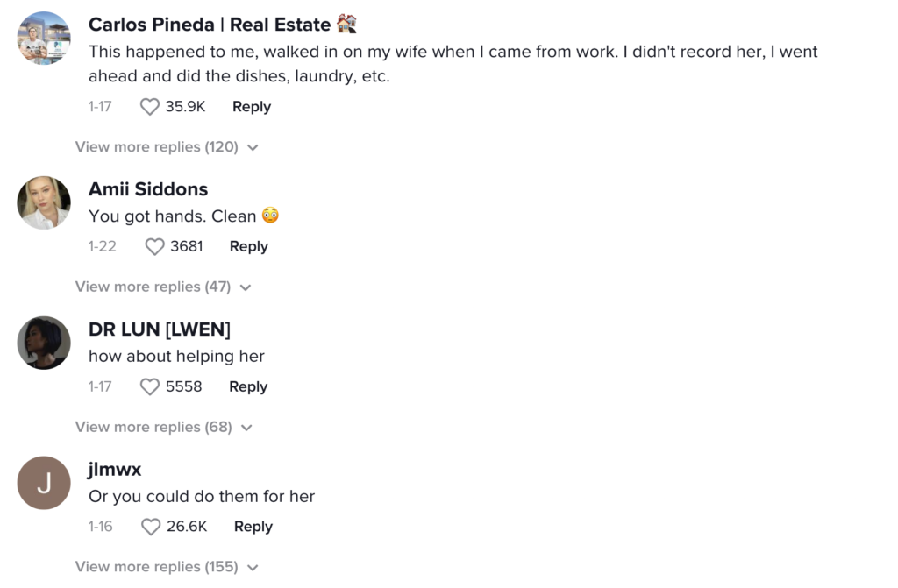Open Amii Siddons' profile picture
Image resolution: width=898 pixels, height=588 pixels.
[44, 202]
